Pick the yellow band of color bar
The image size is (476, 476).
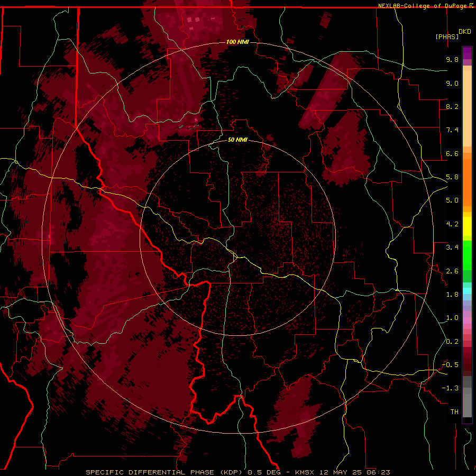(467, 226)
